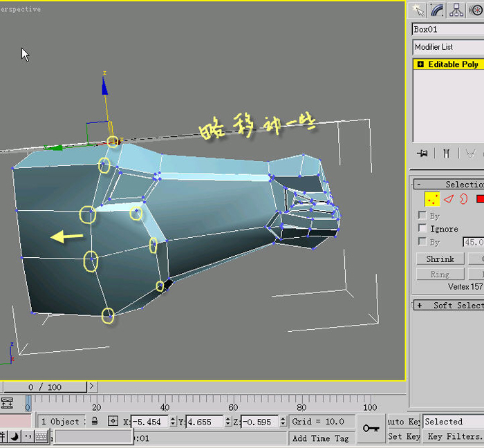Click the Box01 object name field
The width and height of the screenshot is (484, 448).
448,29
